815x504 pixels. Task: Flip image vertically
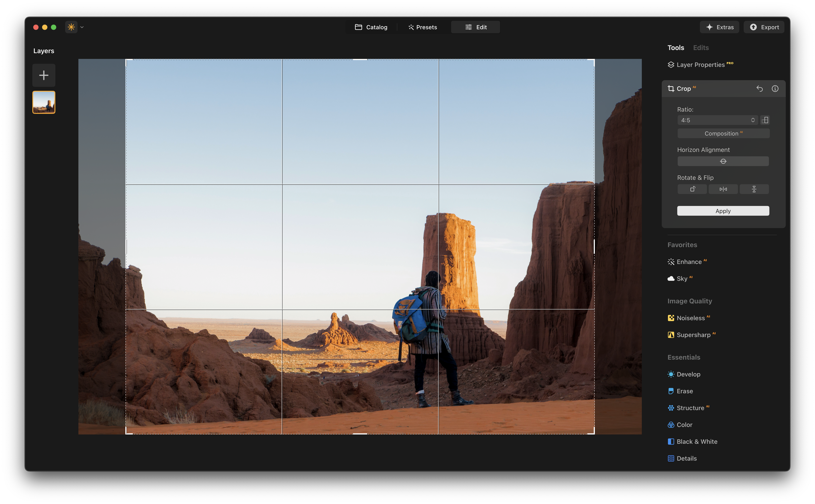pyautogui.click(x=754, y=189)
